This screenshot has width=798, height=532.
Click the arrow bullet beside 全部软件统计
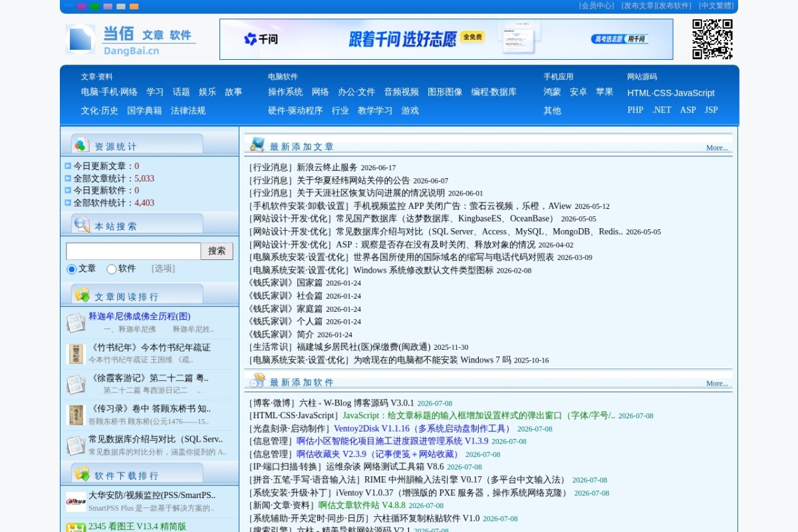[x=68, y=203]
